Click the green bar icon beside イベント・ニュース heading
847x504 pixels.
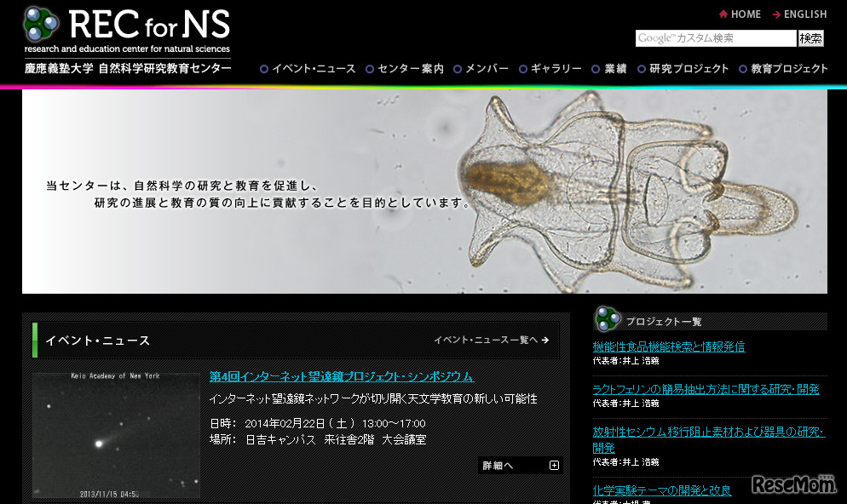tap(34, 338)
